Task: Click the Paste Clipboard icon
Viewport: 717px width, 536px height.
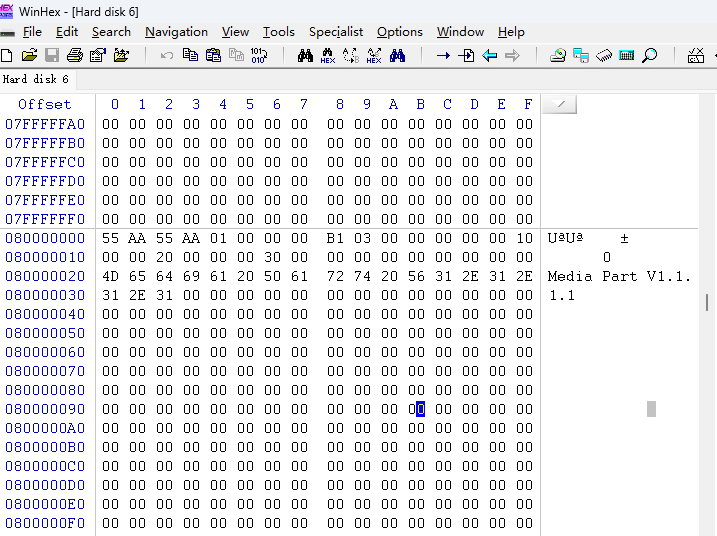Action: 213,56
